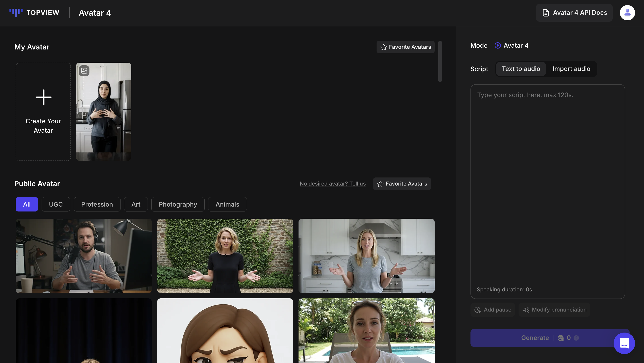The width and height of the screenshot is (644, 363).
Task: Select the Animals filter
Action: (227, 204)
